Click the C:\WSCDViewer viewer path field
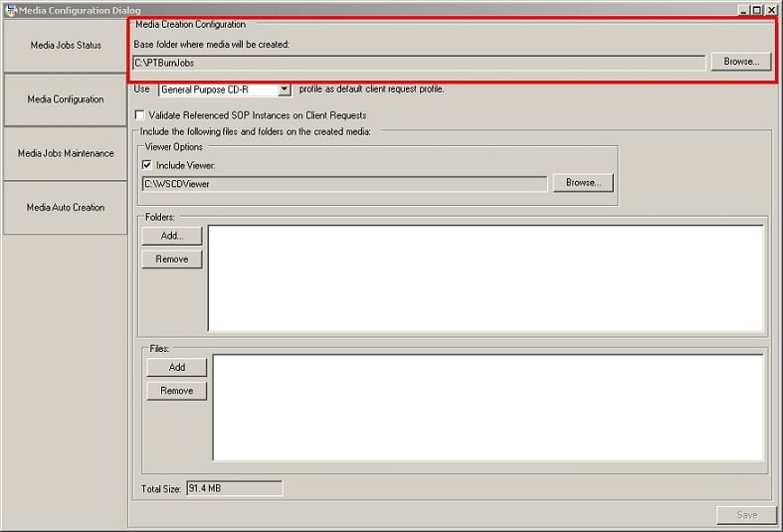Image resolution: width=783 pixels, height=532 pixels. tap(344, 184)
